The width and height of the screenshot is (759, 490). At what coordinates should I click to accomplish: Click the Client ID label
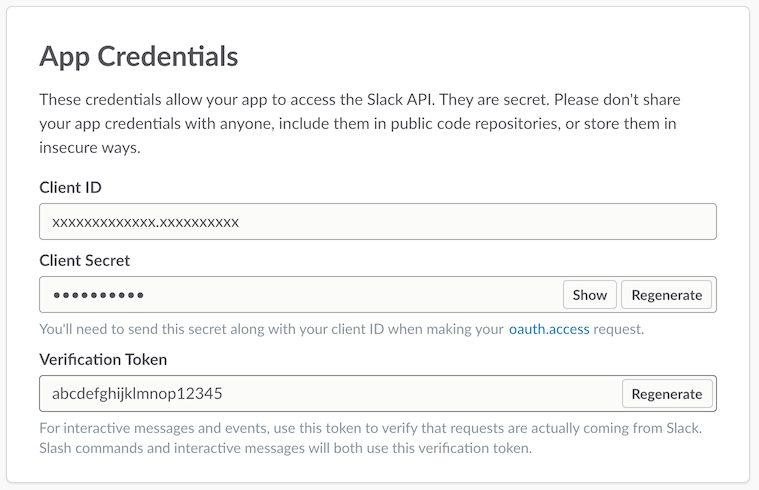pyautogui.click(x=70, y=187)
